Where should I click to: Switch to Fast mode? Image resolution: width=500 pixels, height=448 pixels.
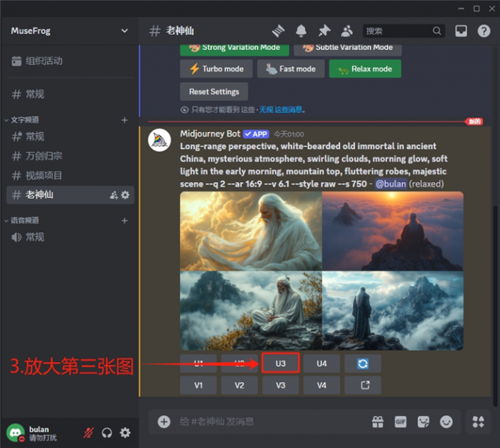point(291,69)
